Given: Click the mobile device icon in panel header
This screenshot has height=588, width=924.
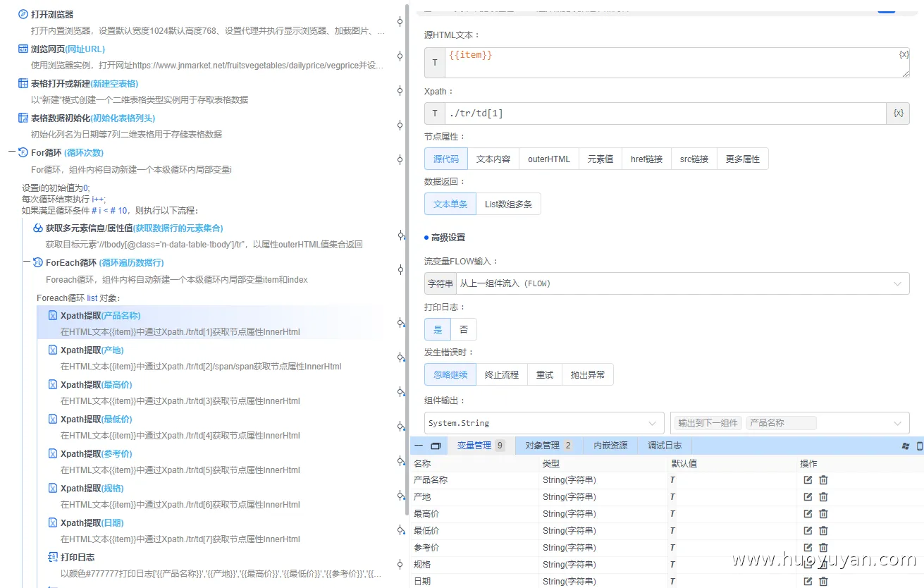Looking at the screenshot, I should (x=919, y=446).
